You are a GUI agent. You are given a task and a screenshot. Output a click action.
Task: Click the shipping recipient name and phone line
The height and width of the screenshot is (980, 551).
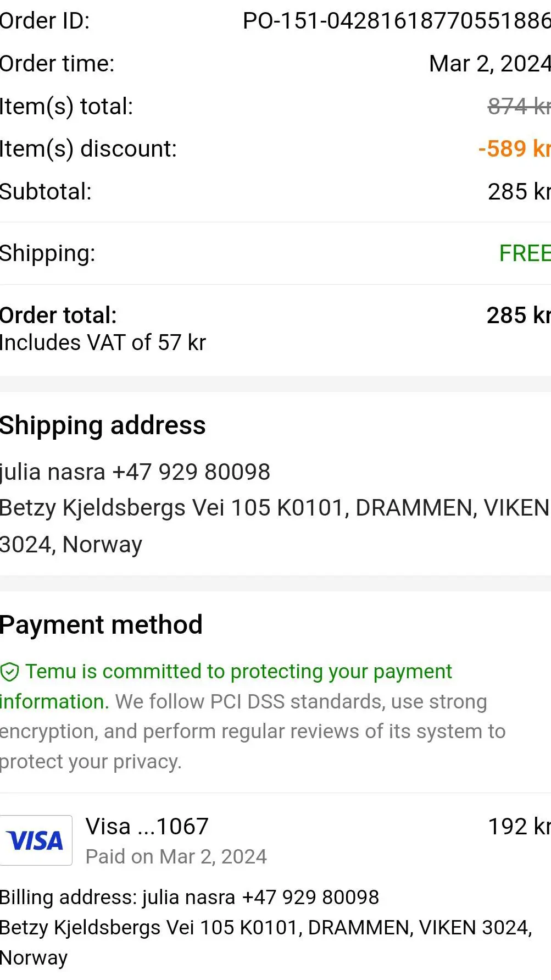point(135,472)
